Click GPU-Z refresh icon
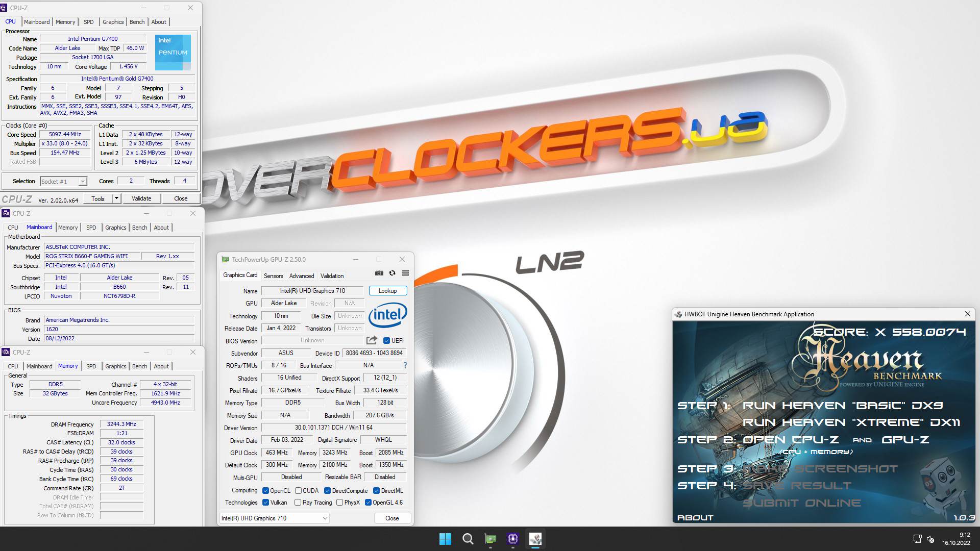This screenshot has height=551, width=980. pos(392,273)
